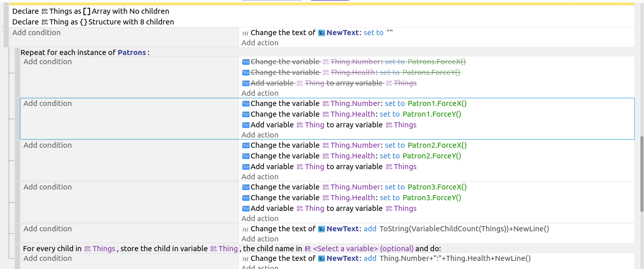Viewport: 644px width, 269px height.
Task: Click the text icon of NewText set to action
Action: (245, 33)
